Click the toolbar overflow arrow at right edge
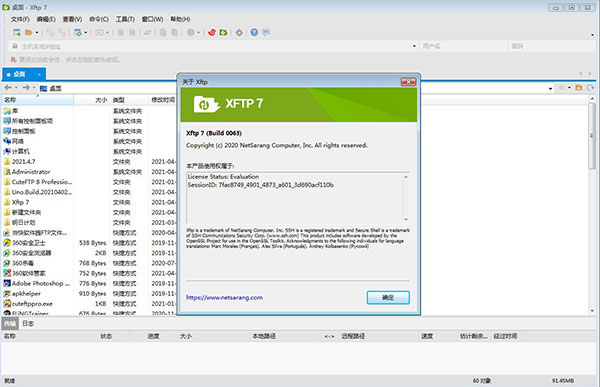Screen dimensions: 600x387 click(x=592, y=35)
